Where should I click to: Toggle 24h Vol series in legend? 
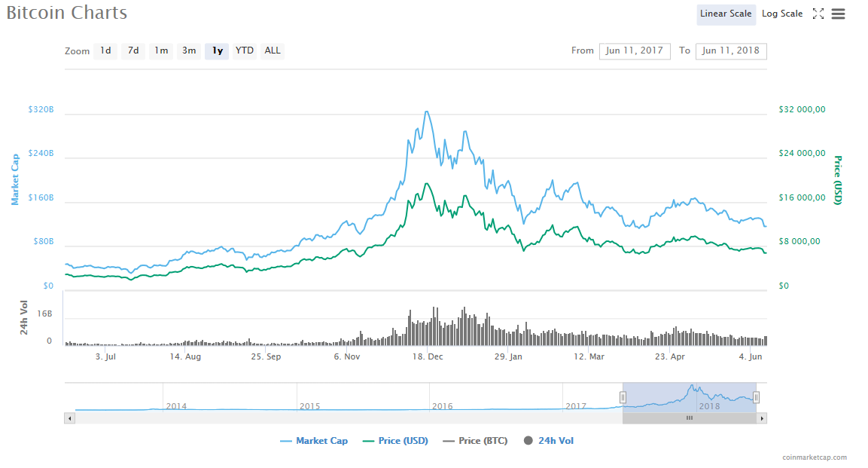tap(549, 441)
